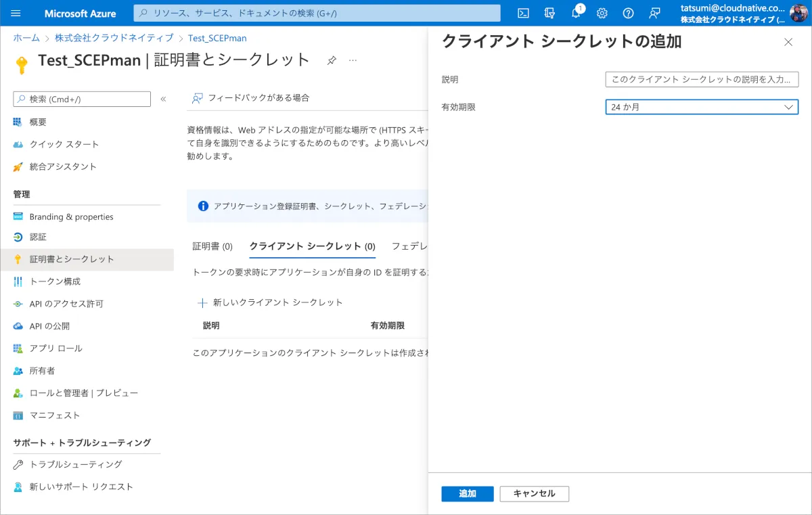Collapse the left sidebar with chevron
Image resolution: width=812 pixels, height=515 pixels.
pyautogui.click(x=163, y=99)
